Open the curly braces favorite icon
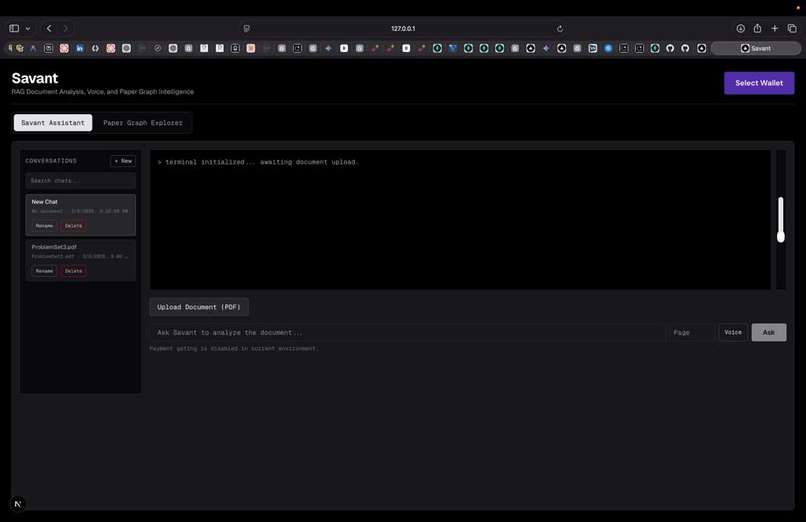The image size is (806, 522). pyautogui.click(x=95, y=48)
